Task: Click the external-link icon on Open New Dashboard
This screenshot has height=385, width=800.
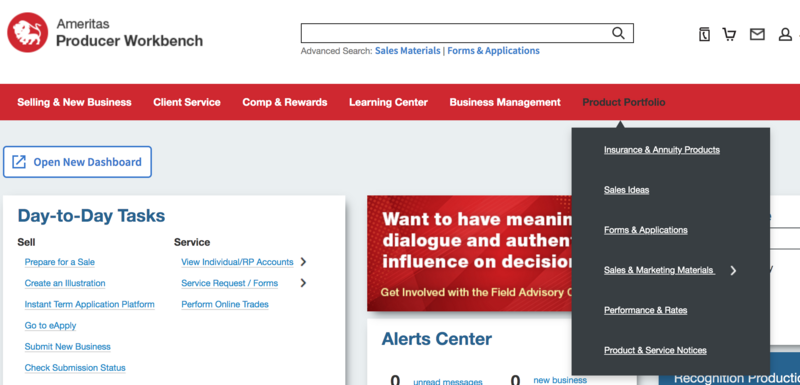Action: (19, 162)
